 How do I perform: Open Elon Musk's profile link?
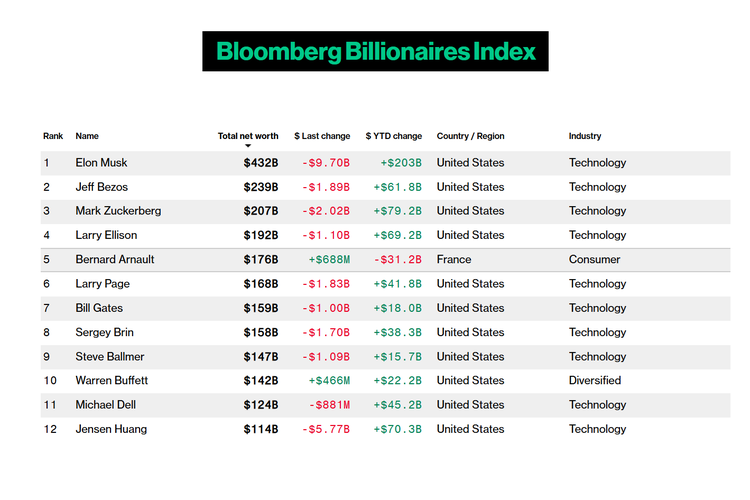(x=101, y=163)
